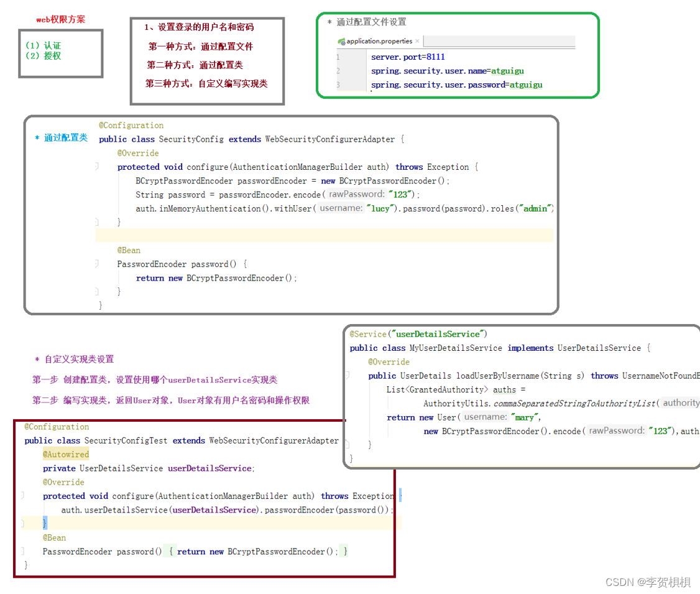
Task: Click the "lucy" username string
Action: pos(381,208)
